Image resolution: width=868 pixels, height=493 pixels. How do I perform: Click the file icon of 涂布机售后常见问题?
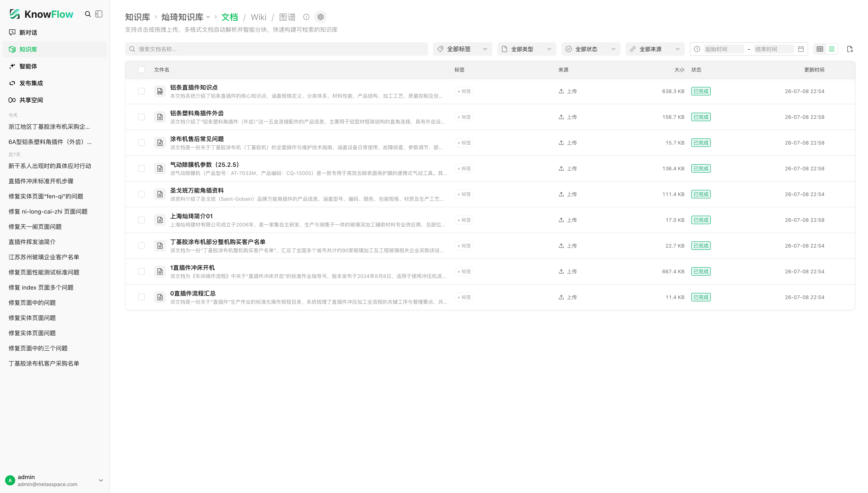click(160, 143)
